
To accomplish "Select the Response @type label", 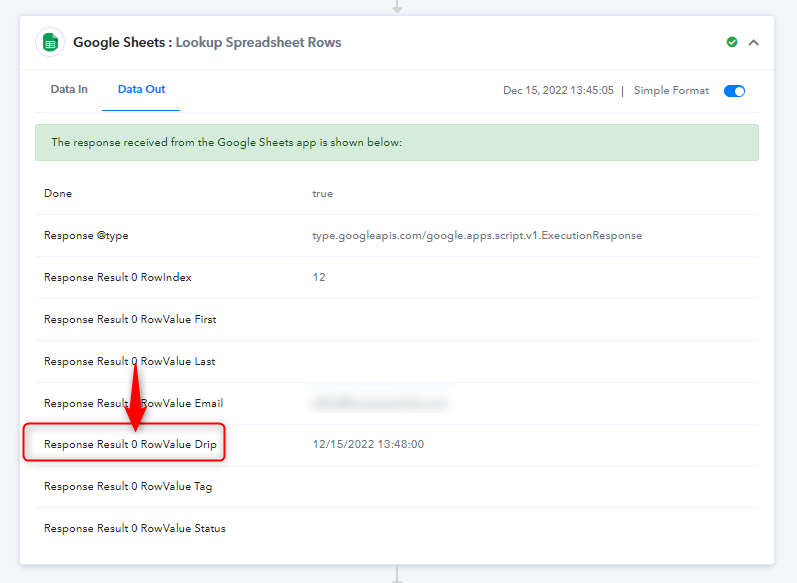I will 86,236.
